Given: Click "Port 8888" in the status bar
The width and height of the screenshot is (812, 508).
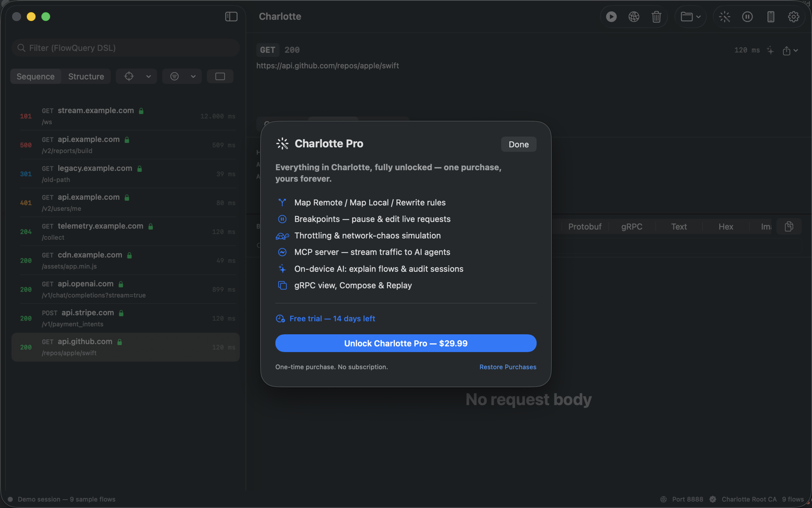Looking at the screenshot, I should click(x=688, y=499).
